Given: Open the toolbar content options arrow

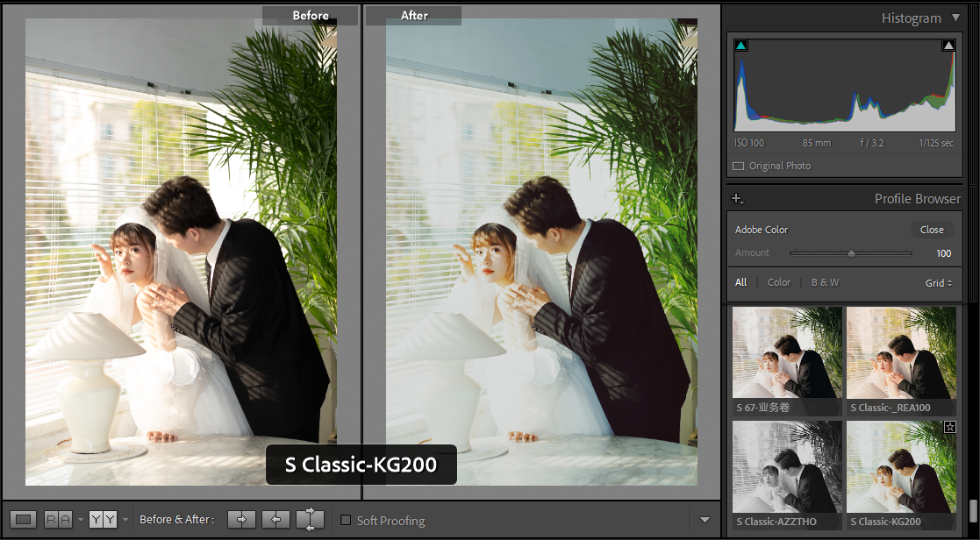Looking at the screenshot, I should point(705,520).
